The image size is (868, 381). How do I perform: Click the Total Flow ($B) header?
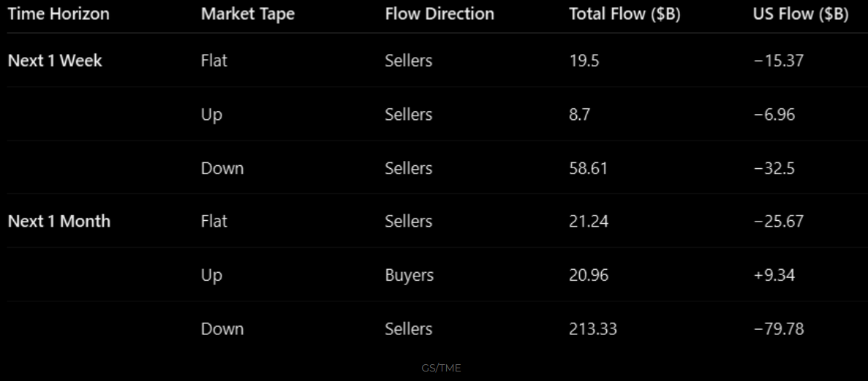624,14
